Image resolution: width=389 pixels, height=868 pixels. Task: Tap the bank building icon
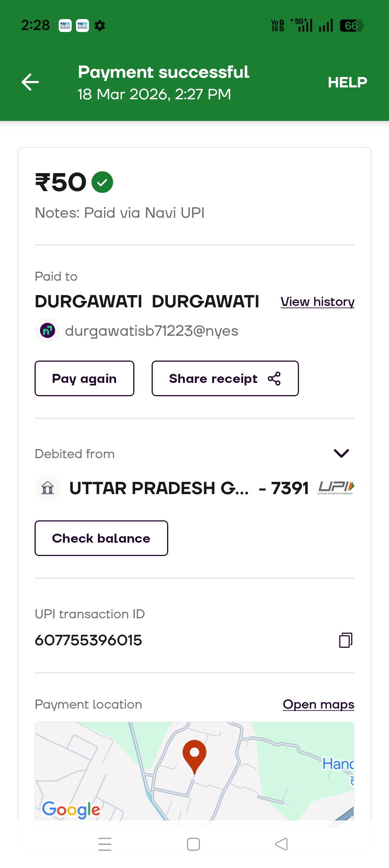coord(48,488)
